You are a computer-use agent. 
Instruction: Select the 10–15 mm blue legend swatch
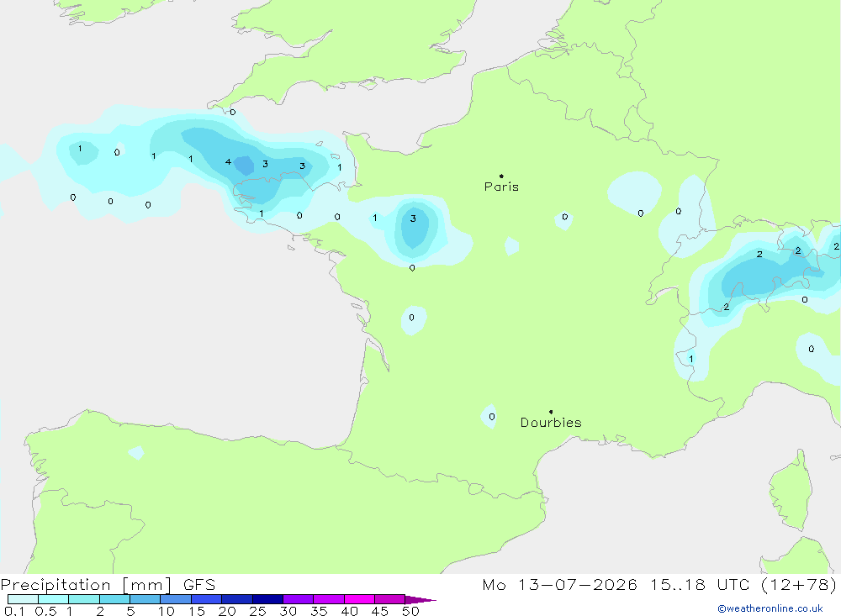tap(176, 599)
